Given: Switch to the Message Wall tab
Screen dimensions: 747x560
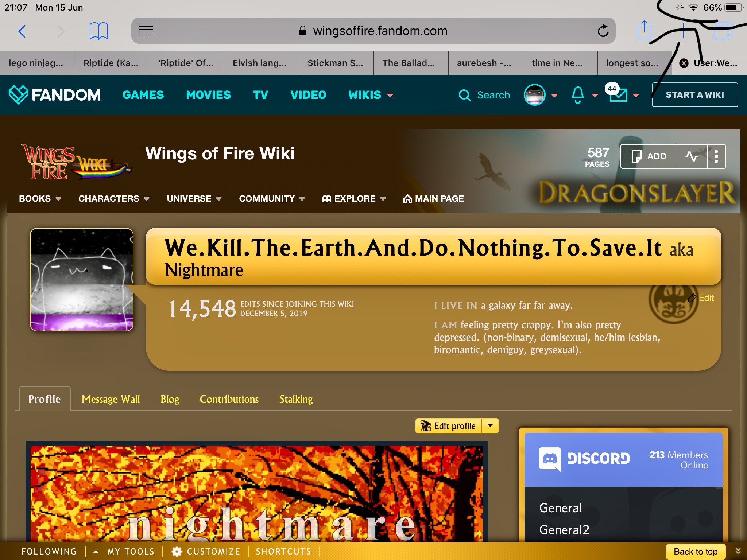Looking at the screenshot, I should (111, 399).
